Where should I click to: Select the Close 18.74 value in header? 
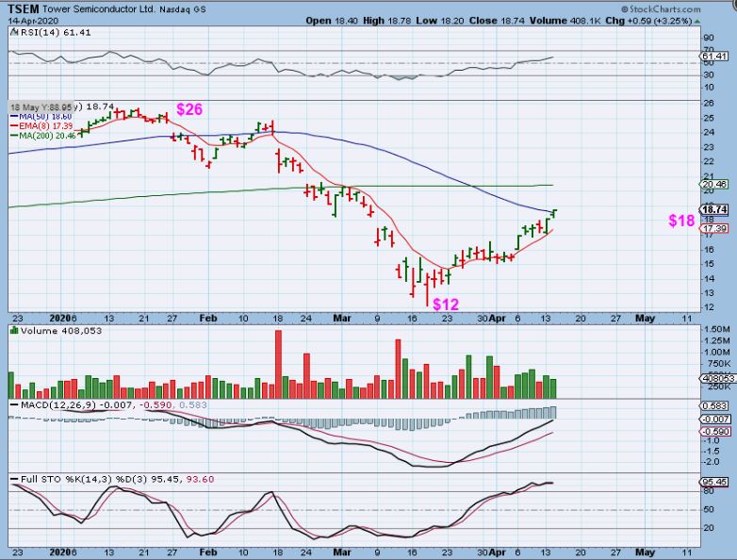point(495,21)
